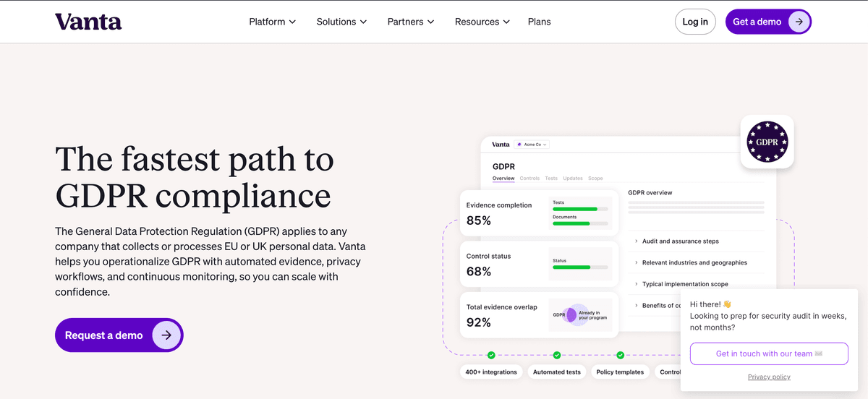
Task: Open the Solutions dropdown menu
Action: pyautogui.click(x=341, y=22)
